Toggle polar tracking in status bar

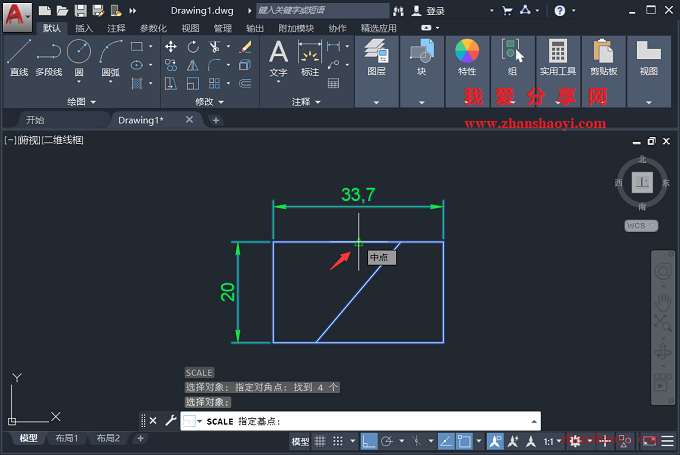387,442
